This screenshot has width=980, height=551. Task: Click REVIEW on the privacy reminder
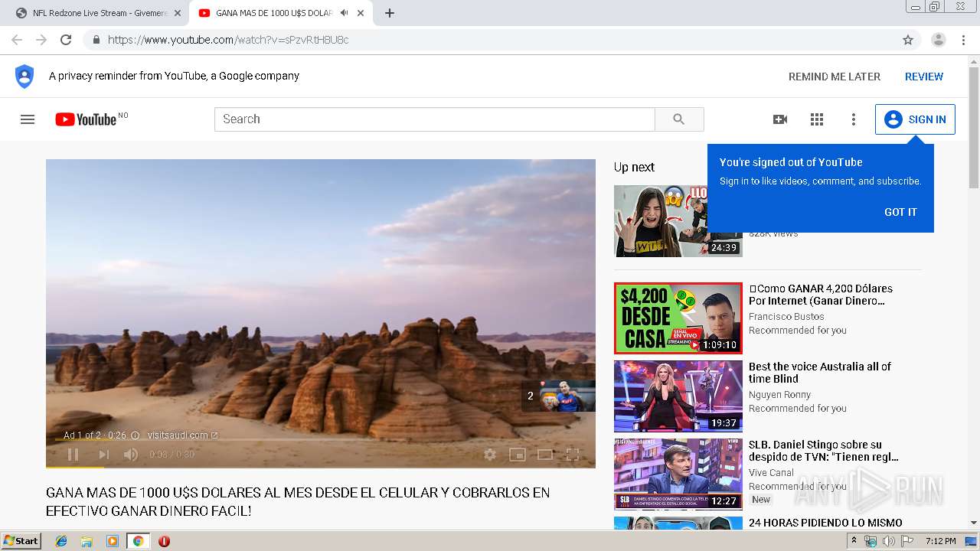click(924, 77)
